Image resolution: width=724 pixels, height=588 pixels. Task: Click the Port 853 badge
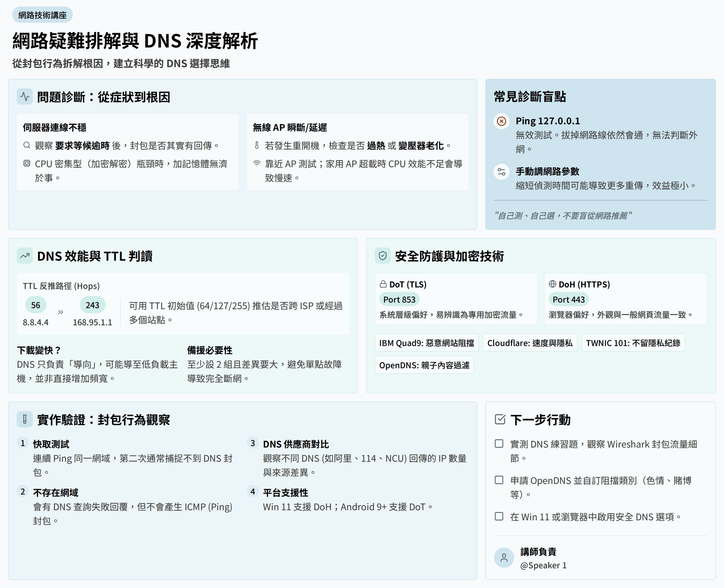[399, 299]
